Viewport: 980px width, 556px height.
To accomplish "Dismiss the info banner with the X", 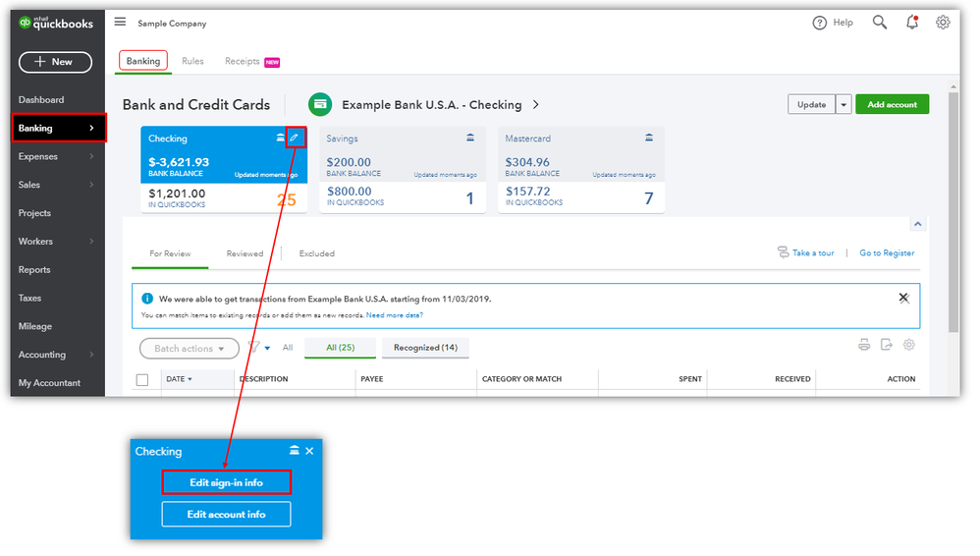I will coord(903,299).
